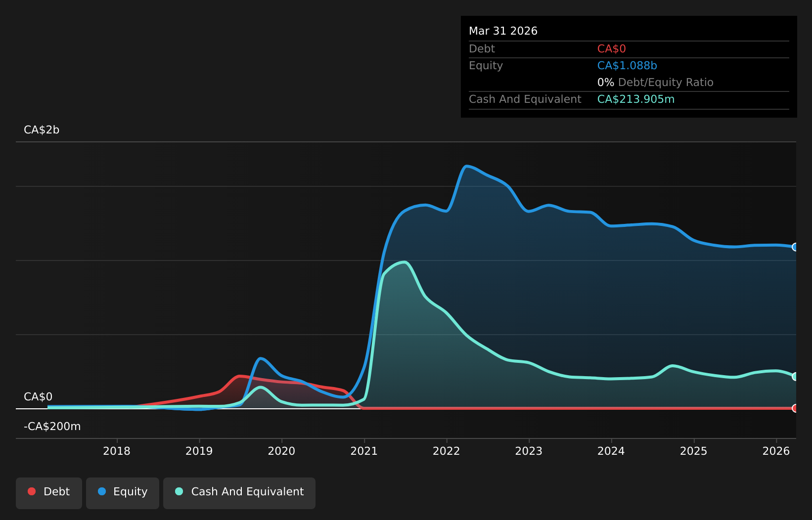The image size is (812, 520).
Task: Click the CA$0 y-axis label
Action: 38,397
